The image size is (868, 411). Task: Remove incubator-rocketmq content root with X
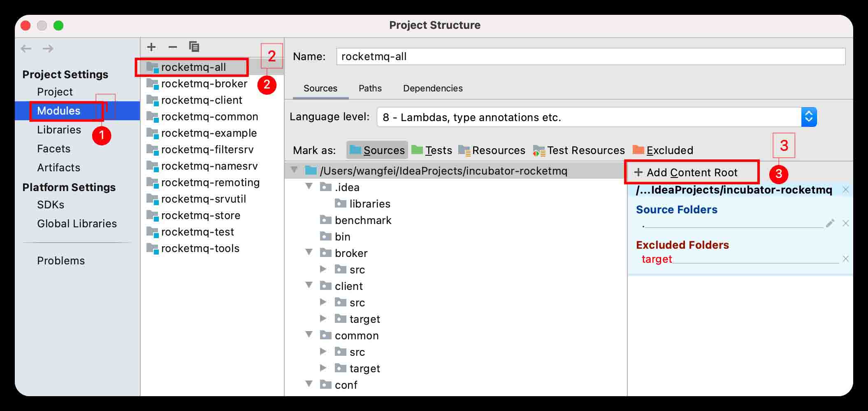(846, 189)
